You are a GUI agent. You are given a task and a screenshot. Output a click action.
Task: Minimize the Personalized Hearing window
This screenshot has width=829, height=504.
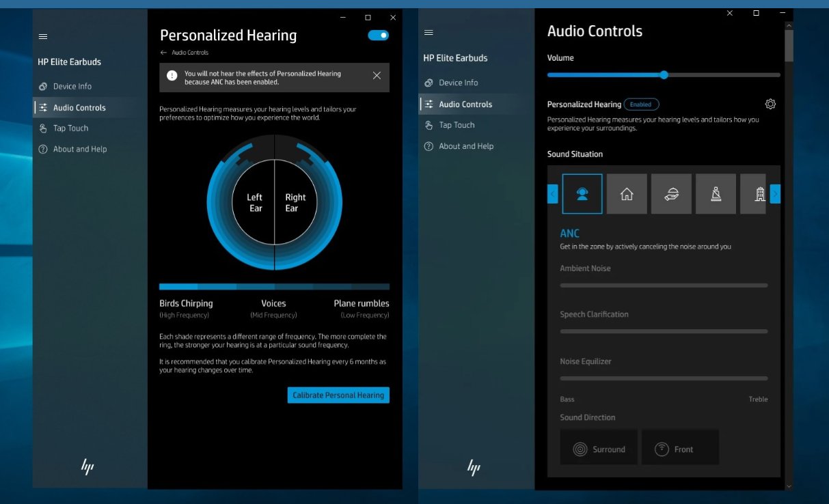[x=342, y=17]
